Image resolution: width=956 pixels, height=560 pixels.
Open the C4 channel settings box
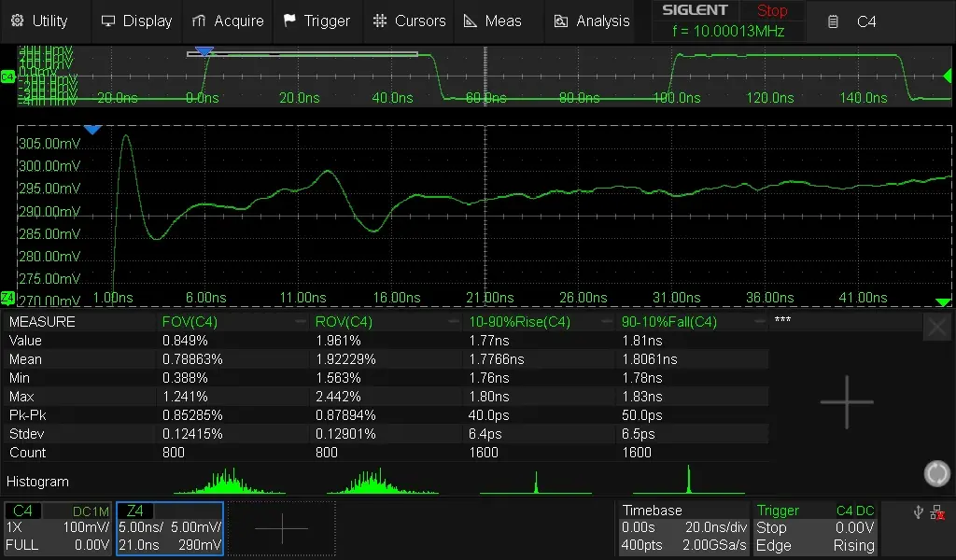[58, 528]
